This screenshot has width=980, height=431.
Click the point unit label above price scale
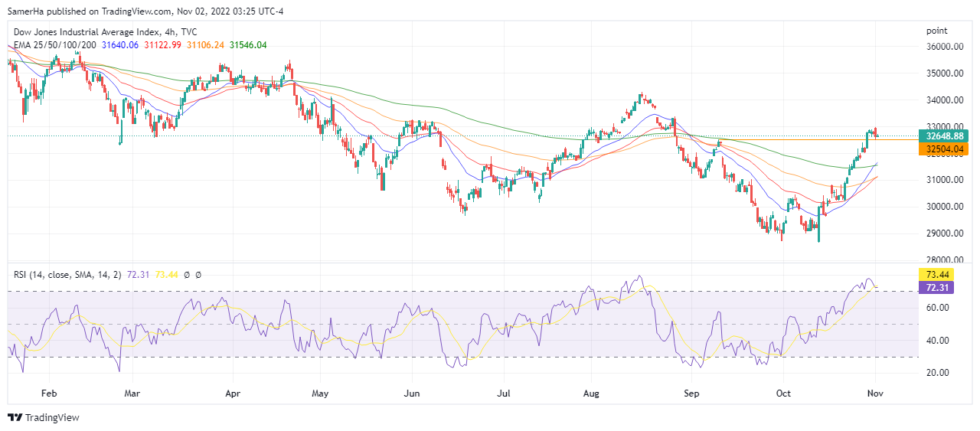936,31
